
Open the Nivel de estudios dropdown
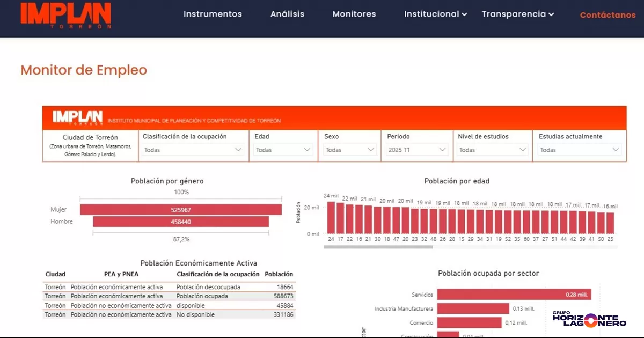tap(492, 150)
